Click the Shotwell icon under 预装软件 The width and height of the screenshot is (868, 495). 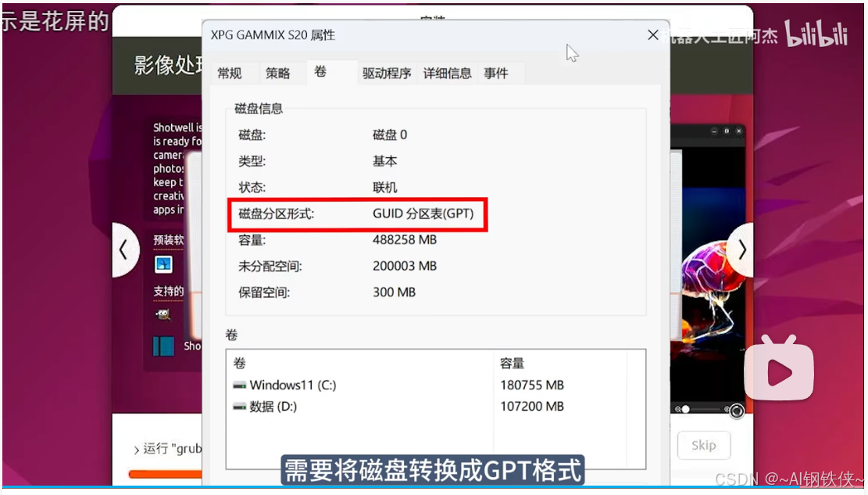click(163, 264)
